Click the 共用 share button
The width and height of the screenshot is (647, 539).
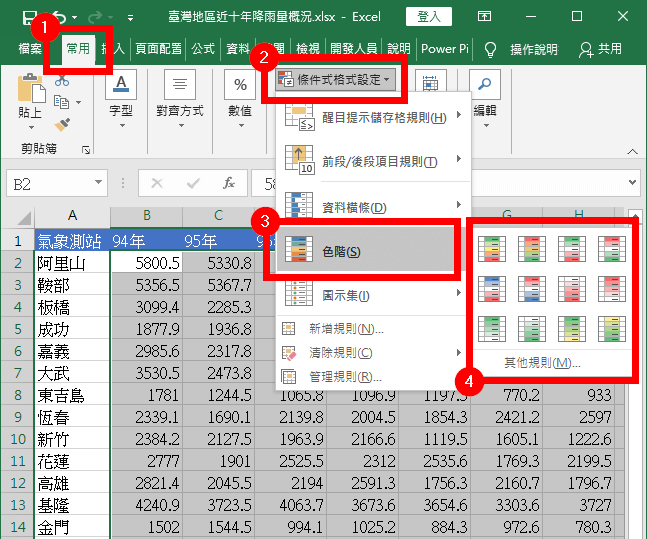600,49
